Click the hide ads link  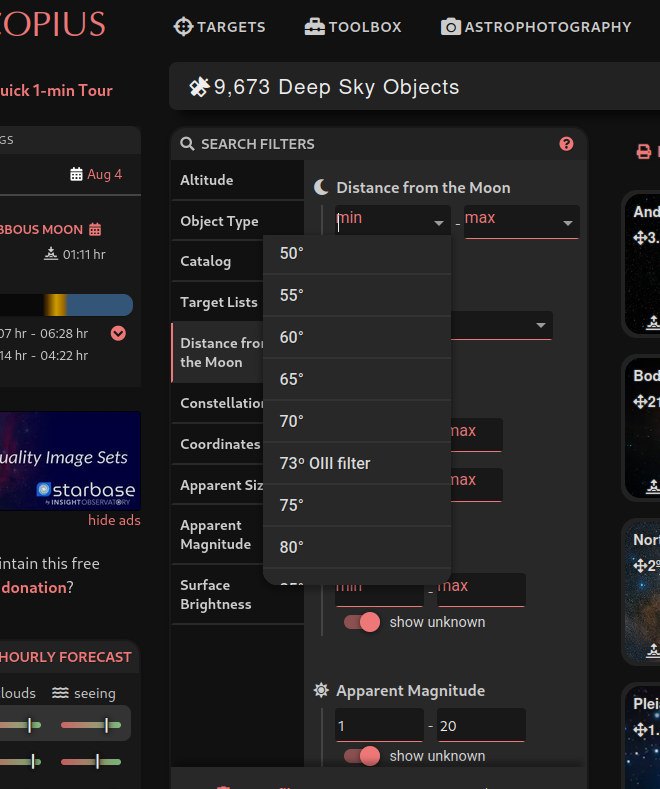pos(114,520)
